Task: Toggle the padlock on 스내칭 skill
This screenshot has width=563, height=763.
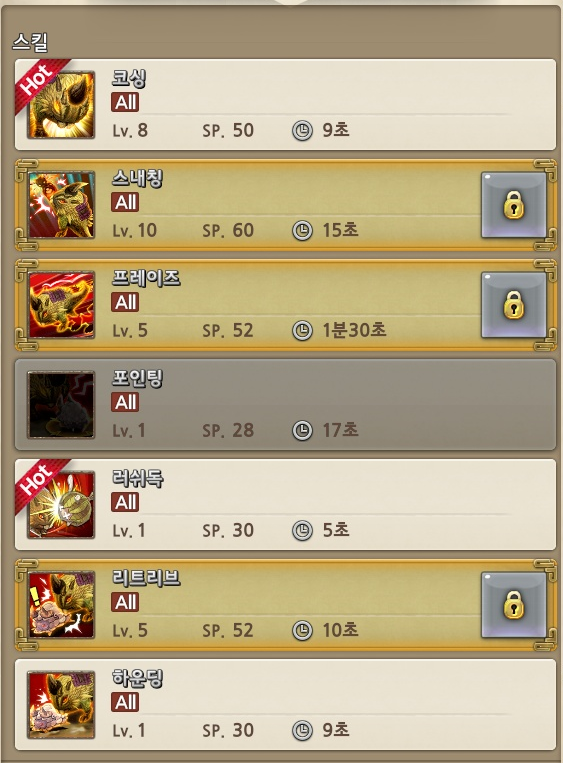Action: pyautogui.click(x=514, y=205)
